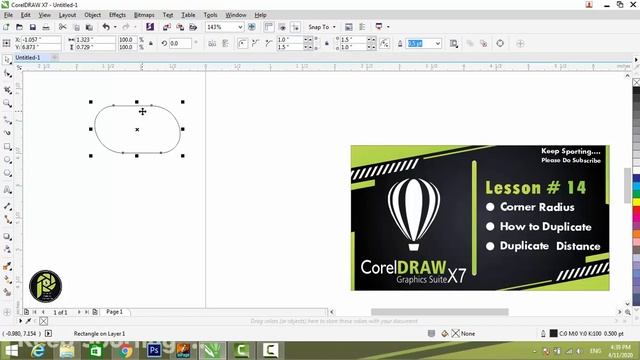640x360 pixels.
Task: Save the document using the floppy icon
Action: pos(33,27)
